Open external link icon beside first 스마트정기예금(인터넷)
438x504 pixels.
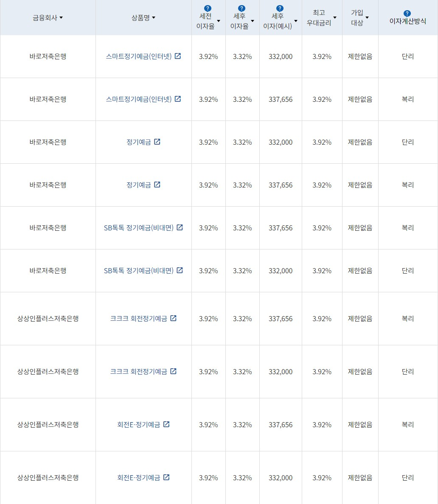coord(178,56)
